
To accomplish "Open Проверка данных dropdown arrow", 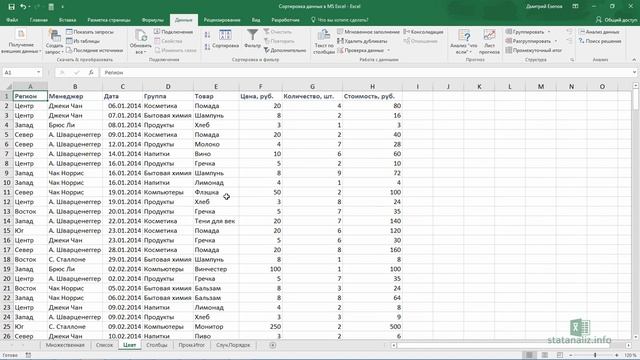I will [389, 50].
